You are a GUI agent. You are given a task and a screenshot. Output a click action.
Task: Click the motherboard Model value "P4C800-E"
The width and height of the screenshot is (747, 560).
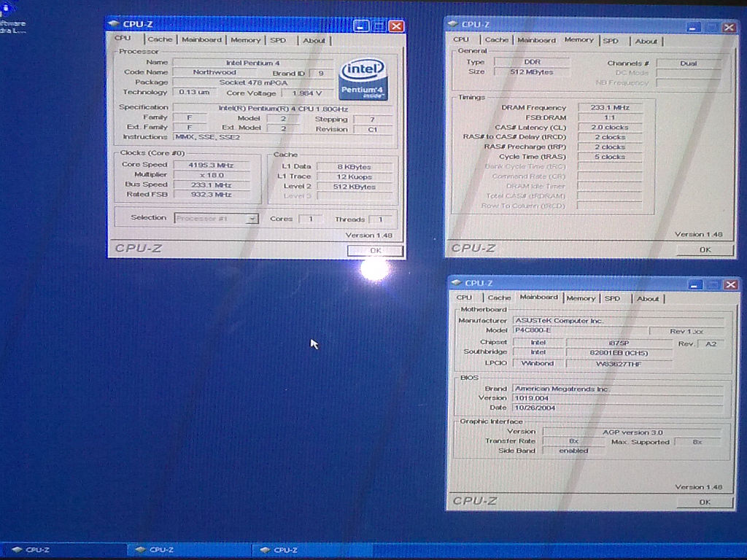click(x=580, y=330)
